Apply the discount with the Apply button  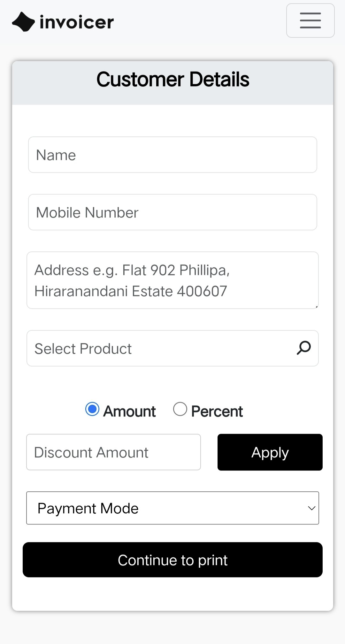coord(270,452)
